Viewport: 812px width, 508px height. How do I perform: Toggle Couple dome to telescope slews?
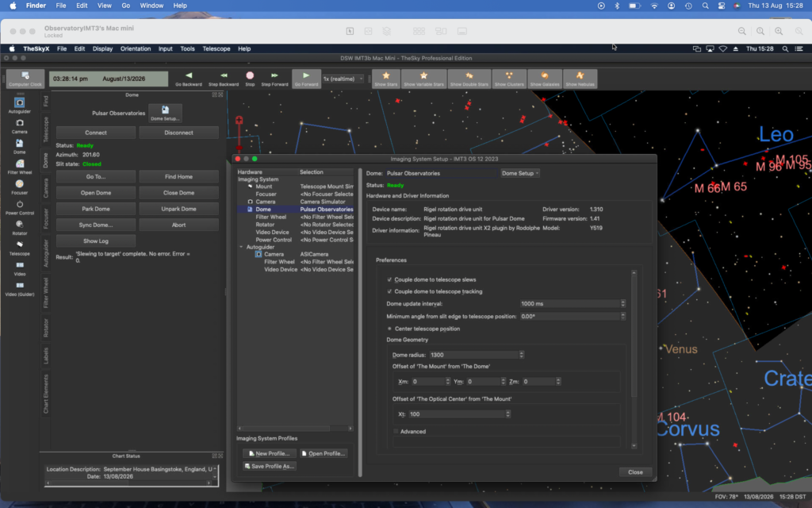pyautogui.click(x=389, y=279)
